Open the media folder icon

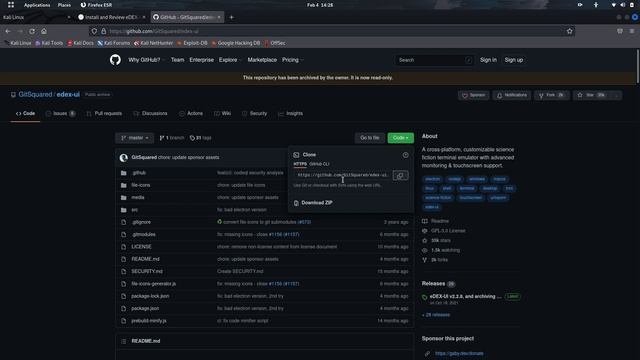click(x=124, y=198)
